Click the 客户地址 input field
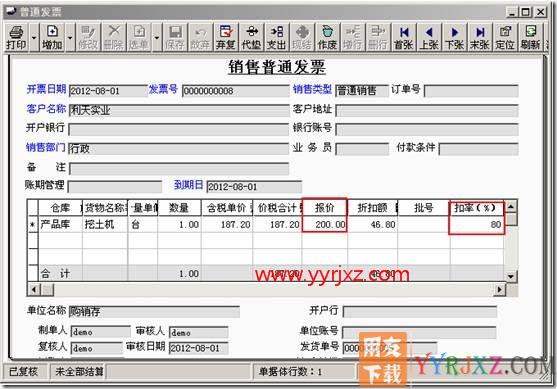557x389 pixels. click(426, 110)
